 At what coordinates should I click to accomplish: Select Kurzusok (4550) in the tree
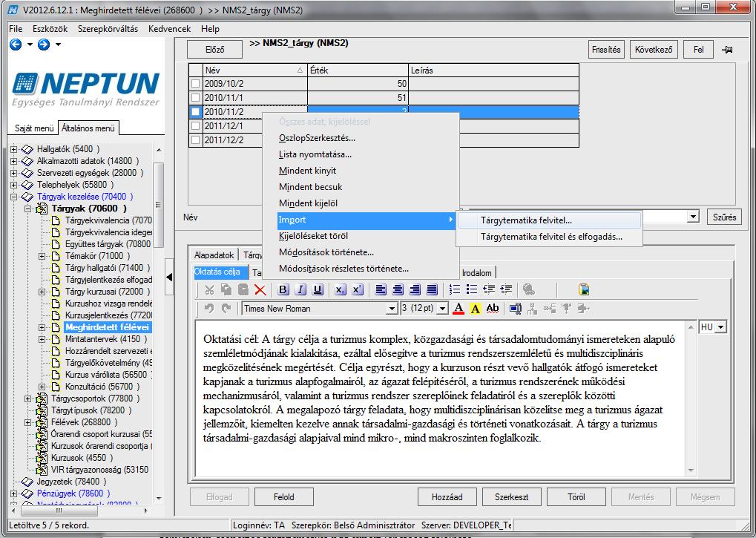coord(82,458)
